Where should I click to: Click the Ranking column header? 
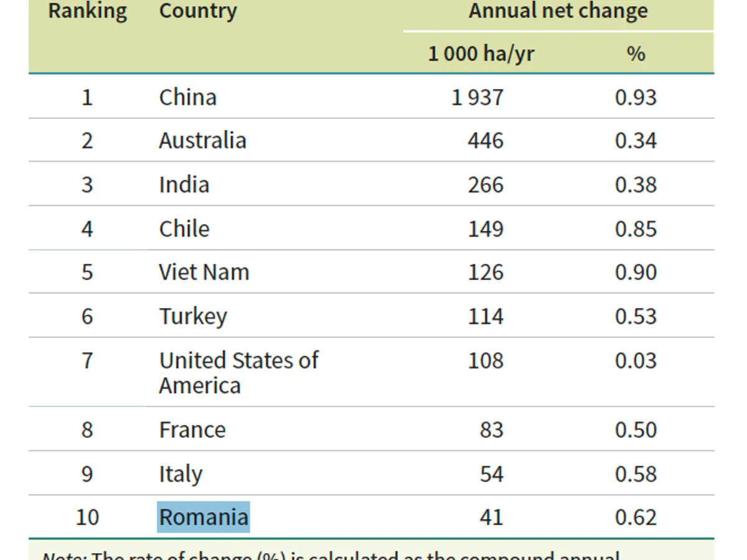[88, 11]
